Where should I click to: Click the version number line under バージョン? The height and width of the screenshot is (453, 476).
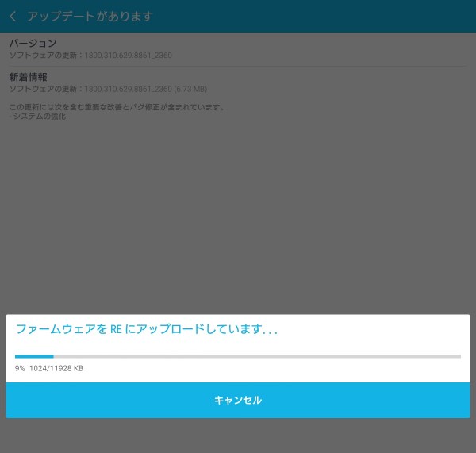(x=90, y=56)
